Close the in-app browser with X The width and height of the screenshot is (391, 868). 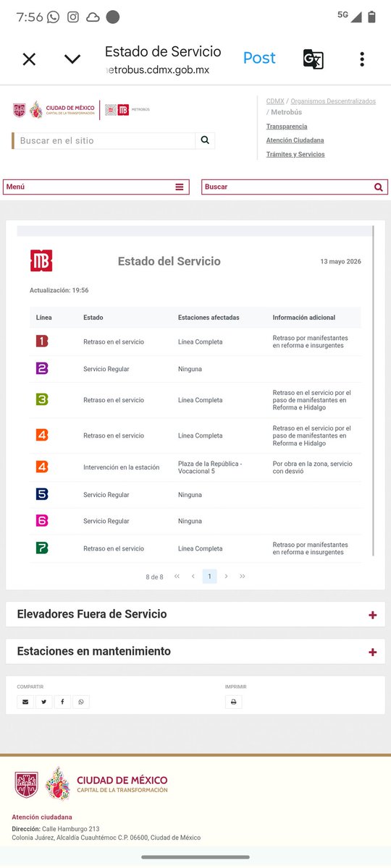[x=29, y=59]
